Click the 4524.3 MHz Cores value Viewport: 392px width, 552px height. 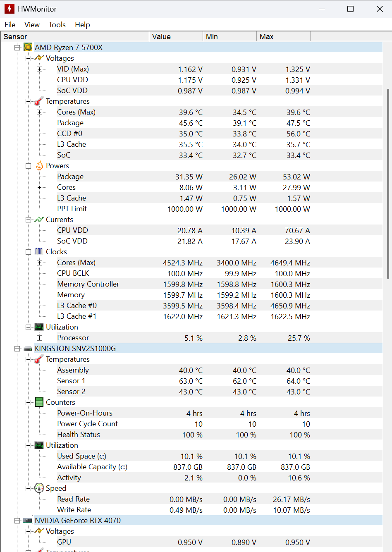pos(183,263)
